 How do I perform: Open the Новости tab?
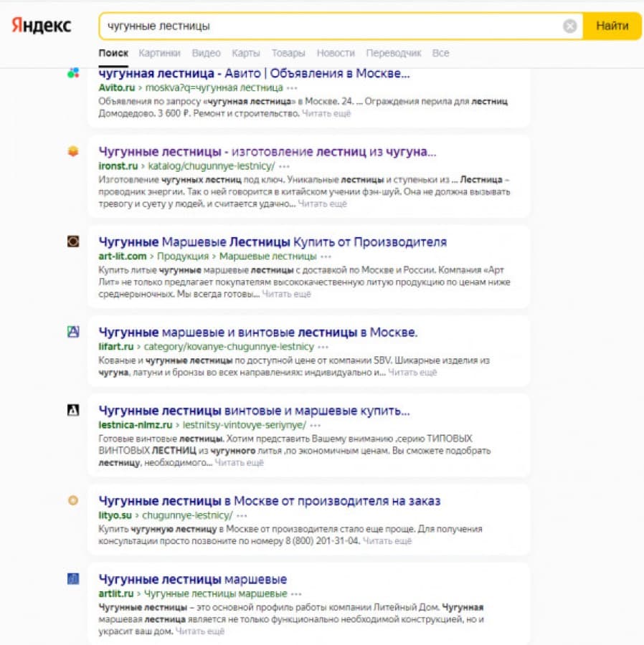336,53
